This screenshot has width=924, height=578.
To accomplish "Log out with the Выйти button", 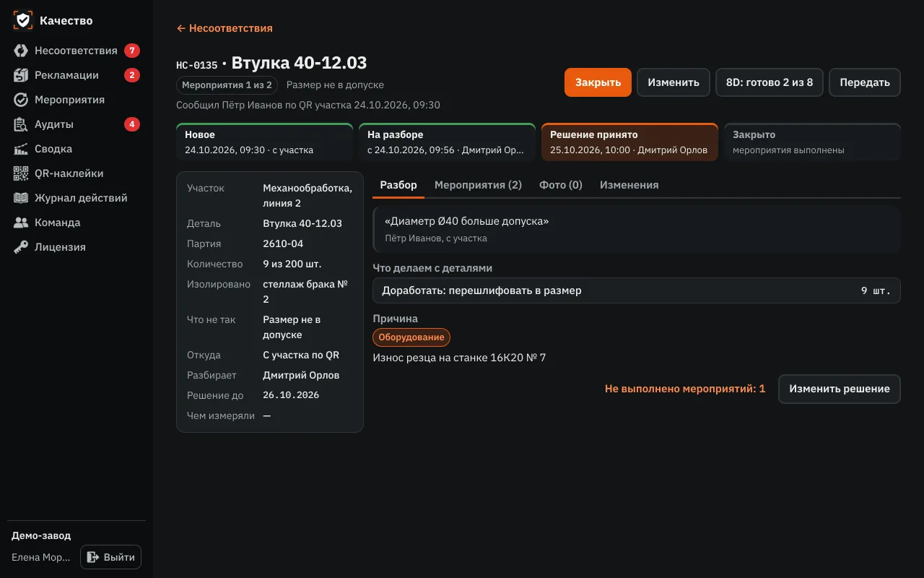I will coord(110,557).
